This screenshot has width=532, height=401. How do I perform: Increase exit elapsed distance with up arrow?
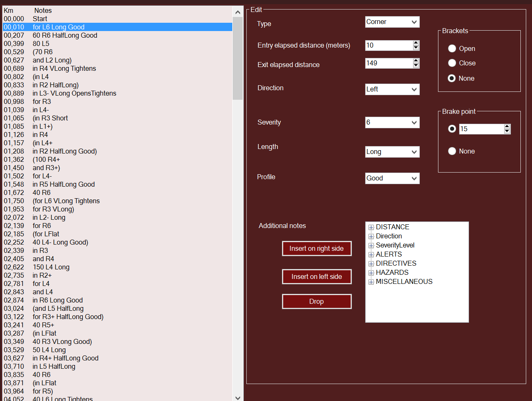pos(416,61)
